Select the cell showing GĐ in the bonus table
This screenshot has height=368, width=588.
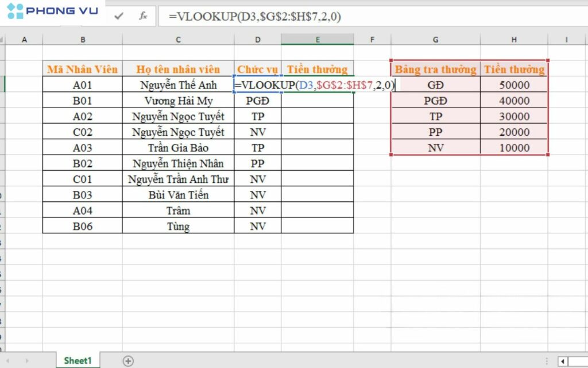(435, 85)
